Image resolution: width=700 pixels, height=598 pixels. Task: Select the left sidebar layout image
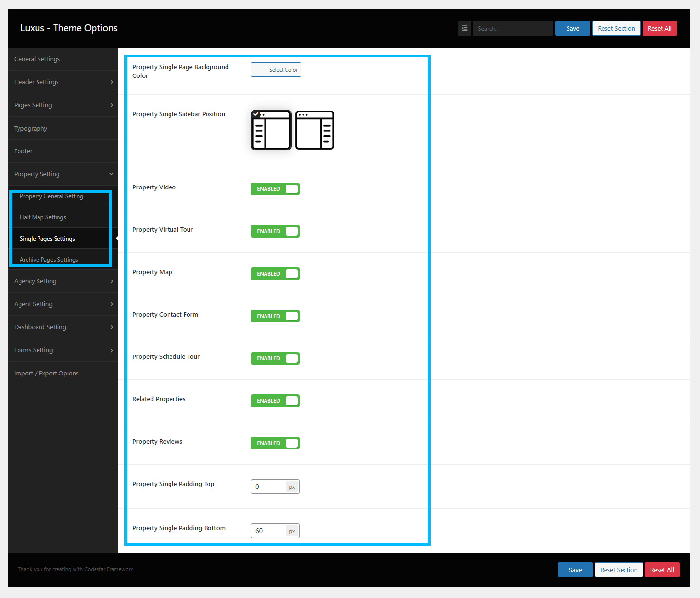click(x=271, y=130)
